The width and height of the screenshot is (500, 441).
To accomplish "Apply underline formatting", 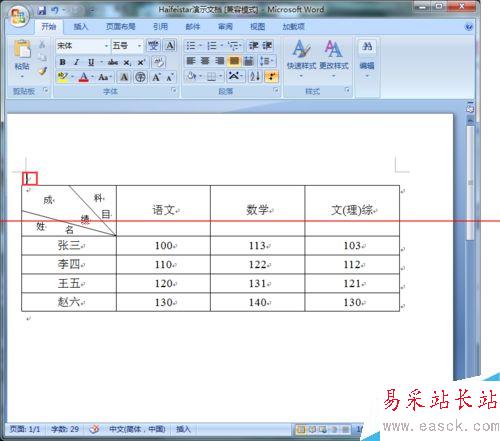I will [91, 62].
